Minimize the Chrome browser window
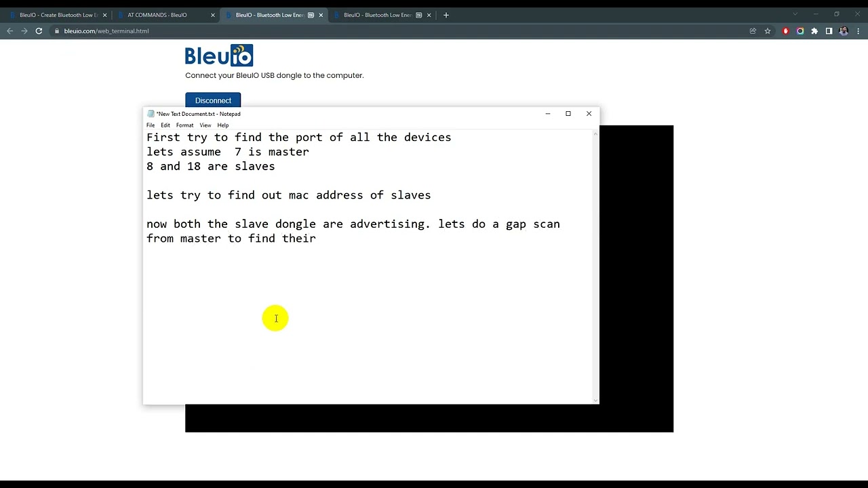 (816, 14)
